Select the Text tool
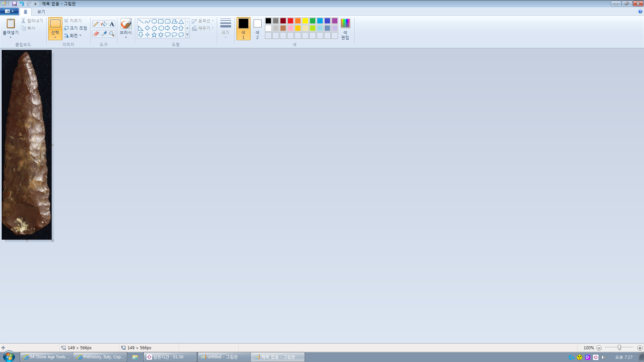 point(112,24)
